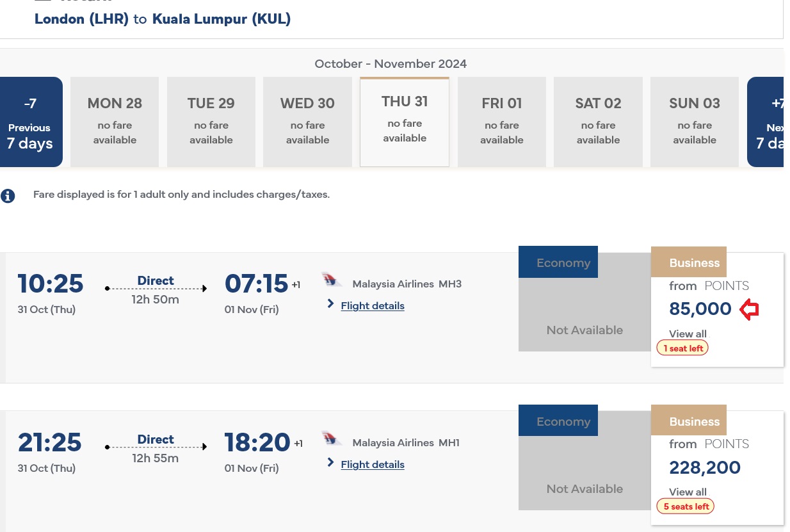Open Flight details link for MH1

373,465
